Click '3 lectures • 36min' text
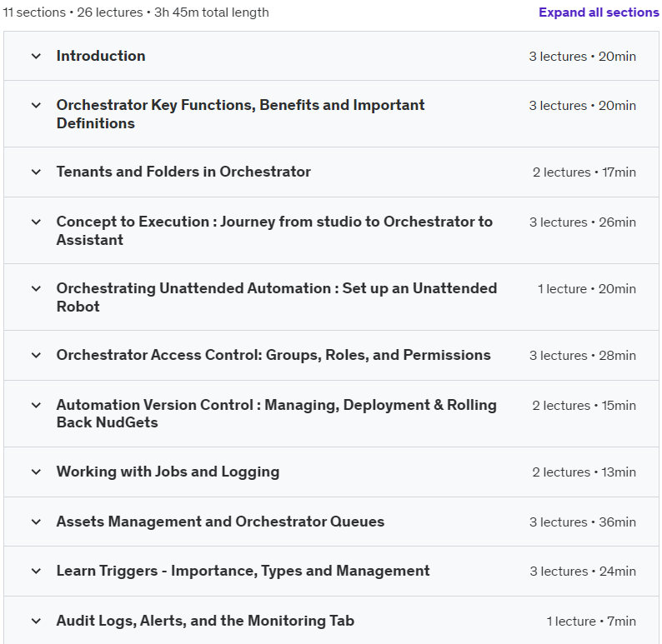Viewport: 662px width, 644px height. click(583, 522)
